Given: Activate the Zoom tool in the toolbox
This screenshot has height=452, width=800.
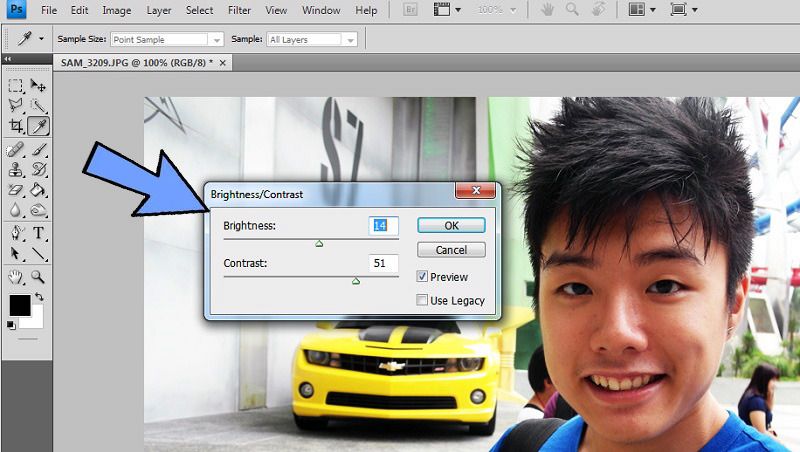Looking at the screenshot, I should point(38,277).
